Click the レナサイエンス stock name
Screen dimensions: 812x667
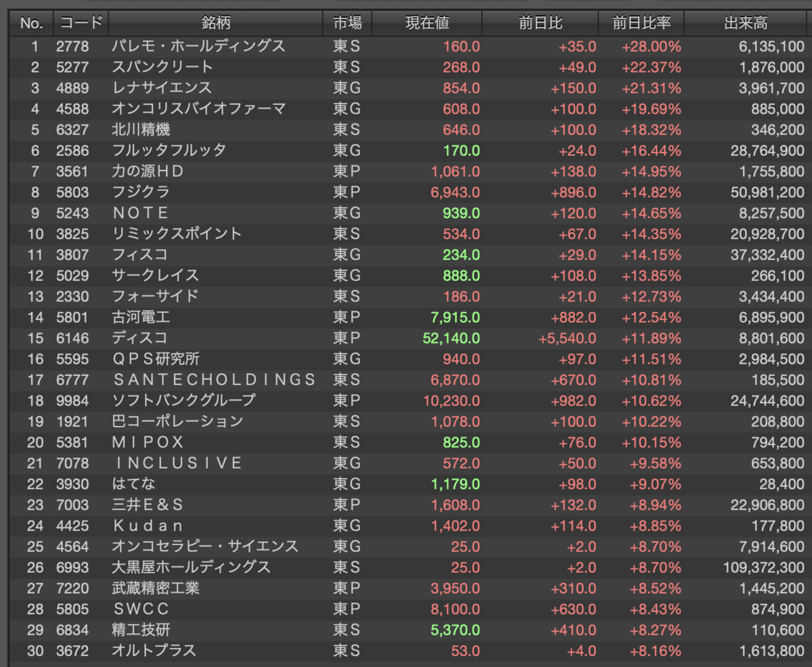[x=162, y=88]
